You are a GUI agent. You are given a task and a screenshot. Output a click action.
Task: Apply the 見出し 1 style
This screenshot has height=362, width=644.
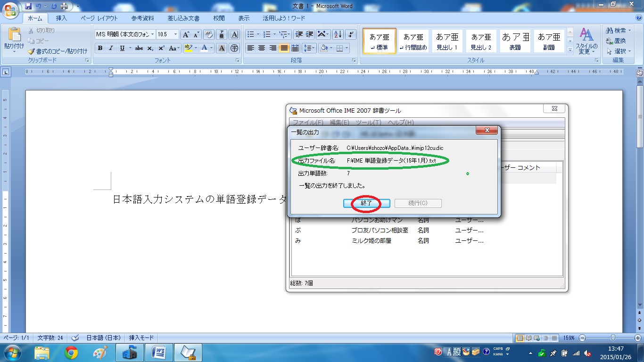click(447, 41)
